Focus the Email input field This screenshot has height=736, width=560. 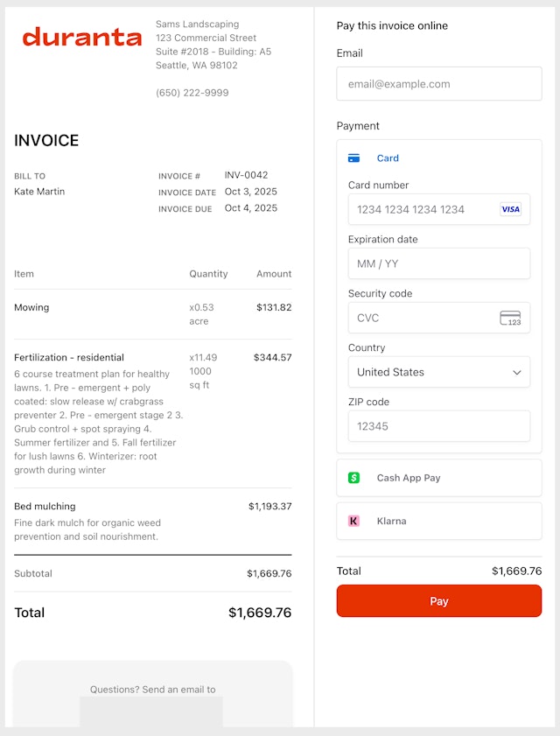tap(438, 84)
